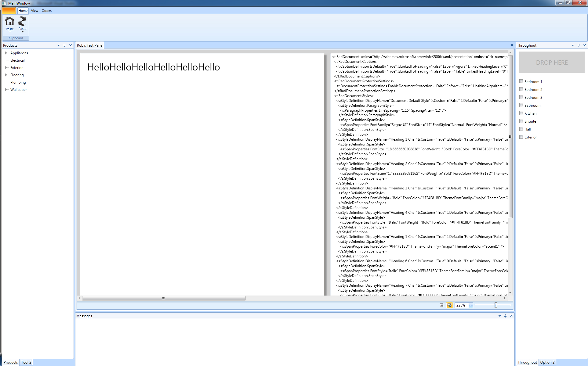
Task: Pin the Products panel
Action: coord(64,45)
